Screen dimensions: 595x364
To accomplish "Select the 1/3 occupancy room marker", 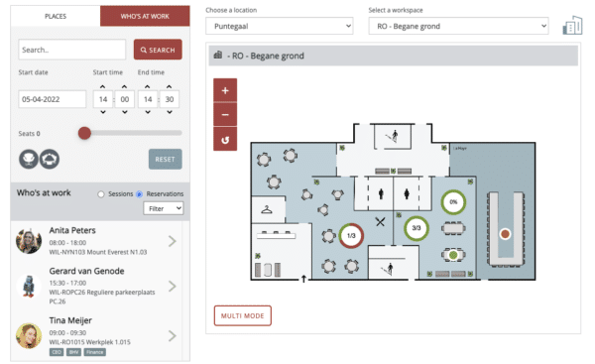I will coord(351,236).
